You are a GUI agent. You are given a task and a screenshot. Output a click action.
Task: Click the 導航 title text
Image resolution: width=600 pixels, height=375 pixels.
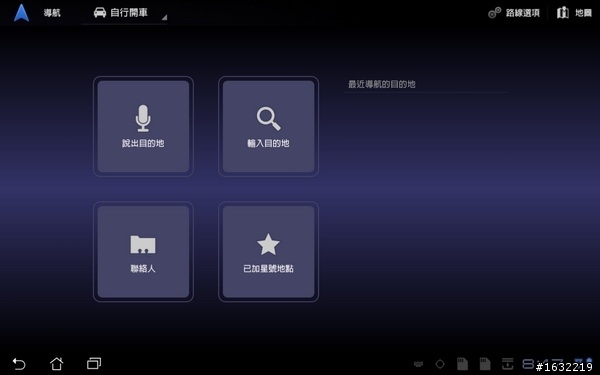pyautogui.click(x=52, y=13)
